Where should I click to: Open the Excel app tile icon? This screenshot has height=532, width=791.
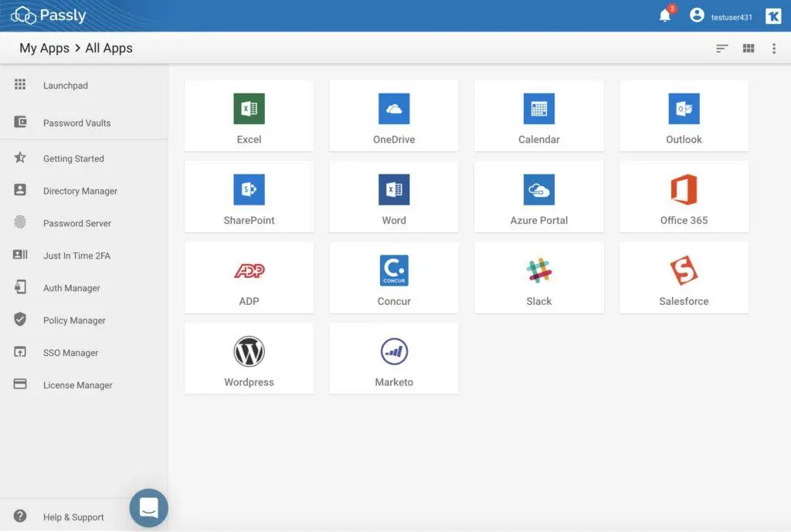pos(249,108)
